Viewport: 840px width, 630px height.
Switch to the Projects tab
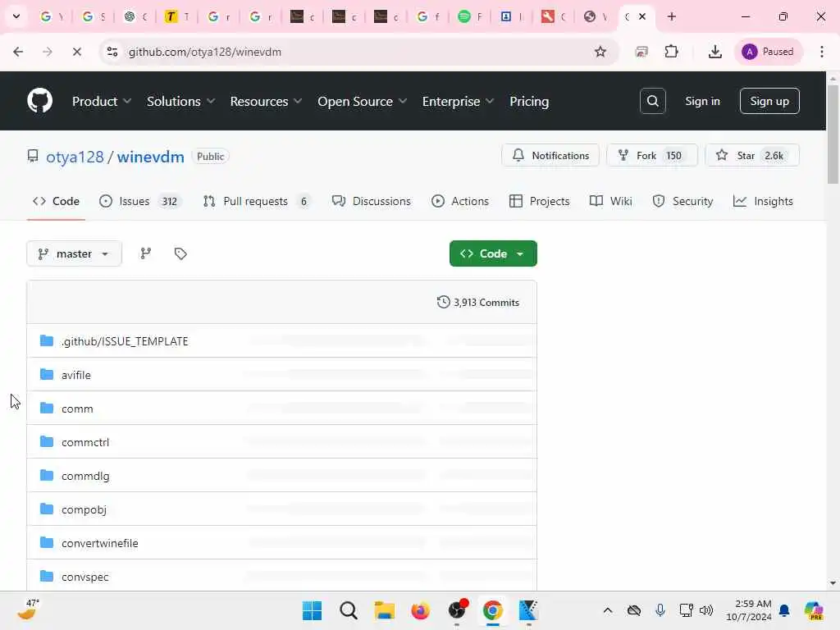[539, 202]
